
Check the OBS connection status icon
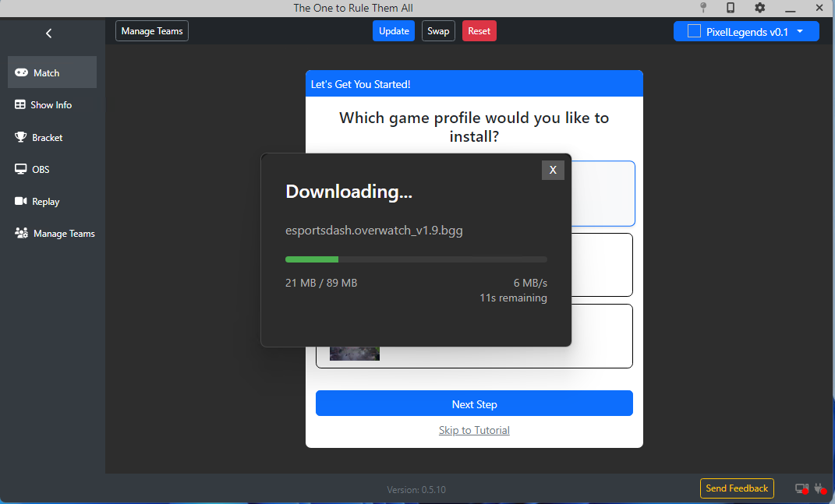click(801, 488)
